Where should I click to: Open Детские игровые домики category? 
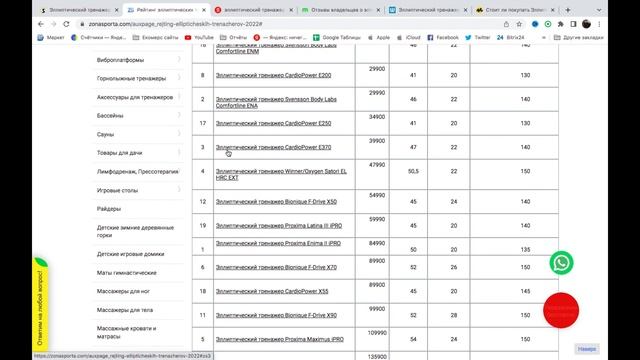click(130, 254)
